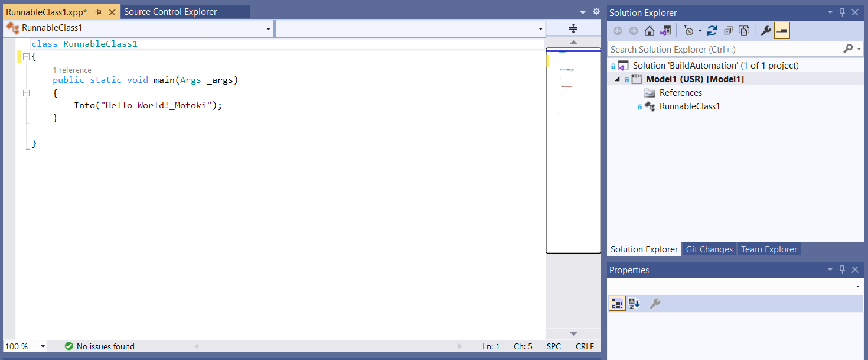Click scroll down arrow of editor scrollbar

click(x=573, y=334)
